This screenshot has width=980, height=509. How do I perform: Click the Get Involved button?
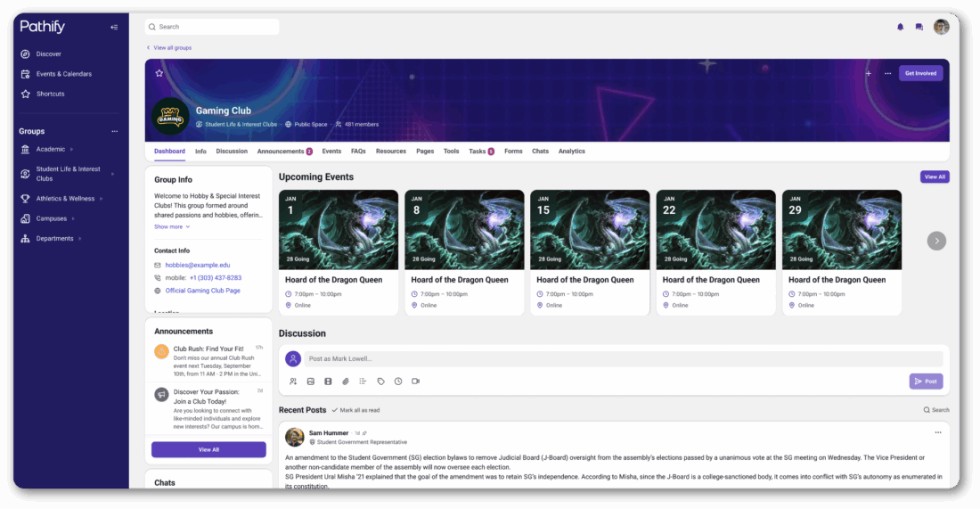920,73
